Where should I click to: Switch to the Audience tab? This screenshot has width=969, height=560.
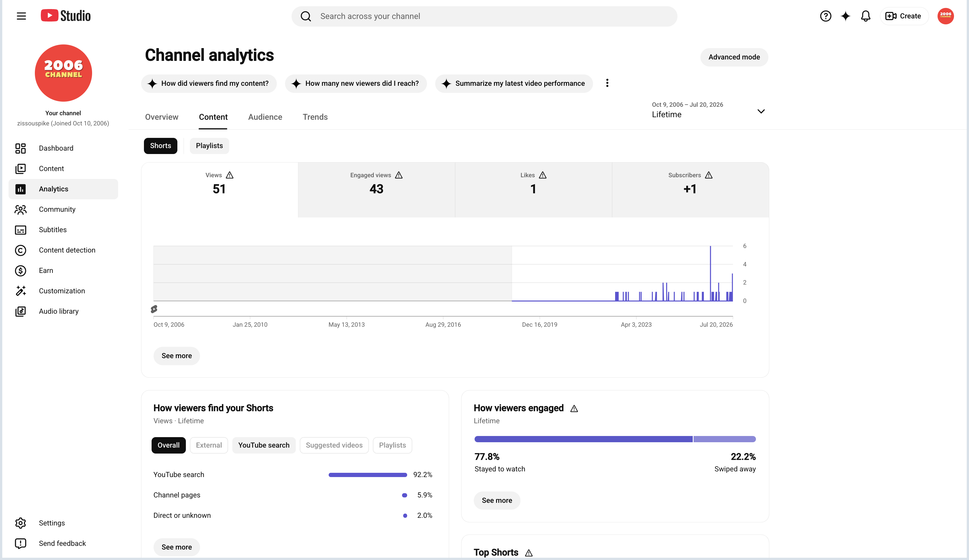click(265, 117)
